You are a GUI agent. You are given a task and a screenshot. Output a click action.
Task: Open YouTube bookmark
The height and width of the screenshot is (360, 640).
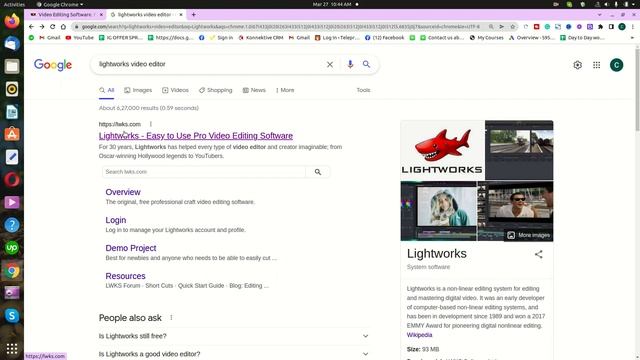pyautogui.click(x=80, y=38)
